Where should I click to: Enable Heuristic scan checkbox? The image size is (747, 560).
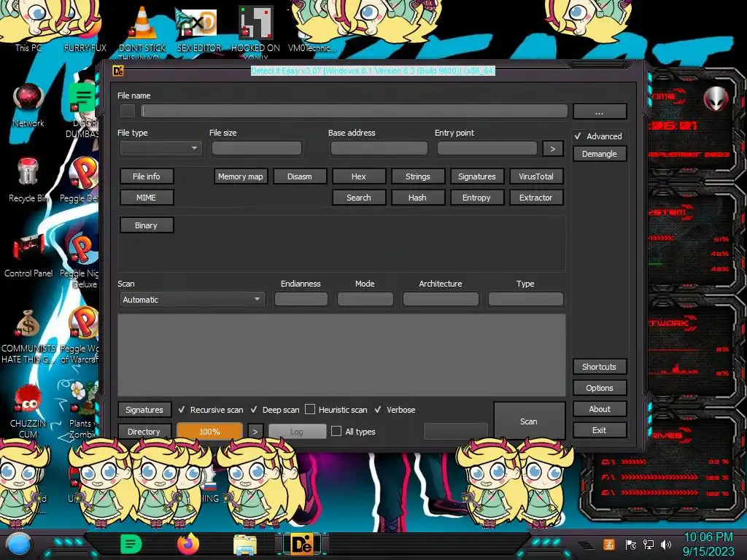[x=309, y=410]
